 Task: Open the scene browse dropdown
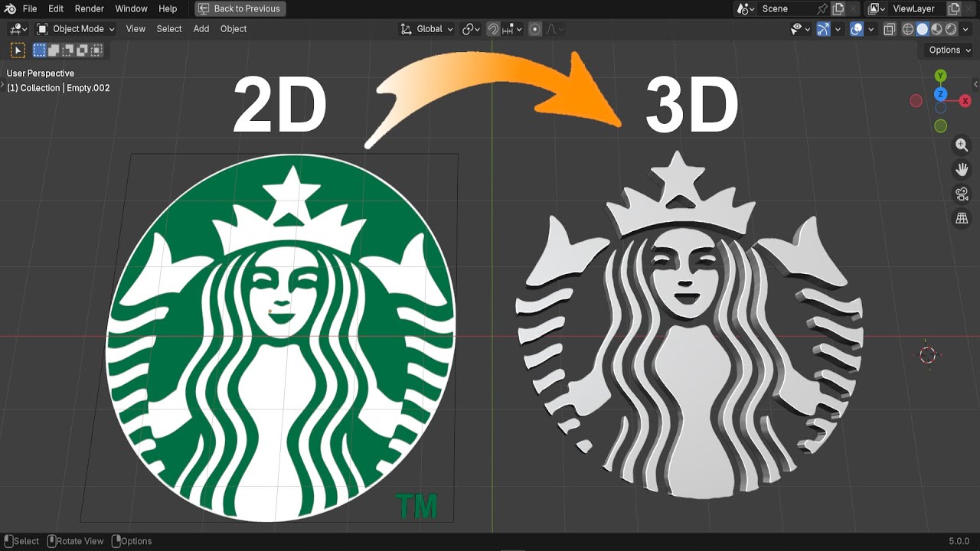click(746, 8)
